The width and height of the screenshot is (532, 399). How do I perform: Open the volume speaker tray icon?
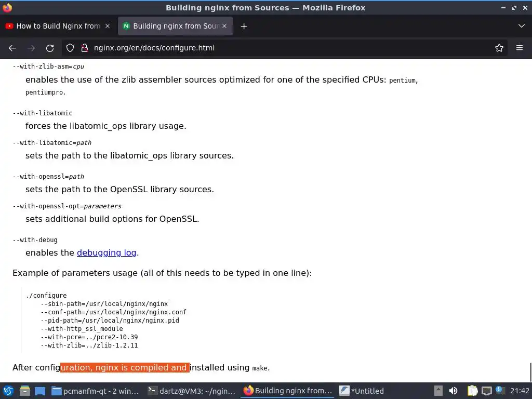tap(453, 391)
